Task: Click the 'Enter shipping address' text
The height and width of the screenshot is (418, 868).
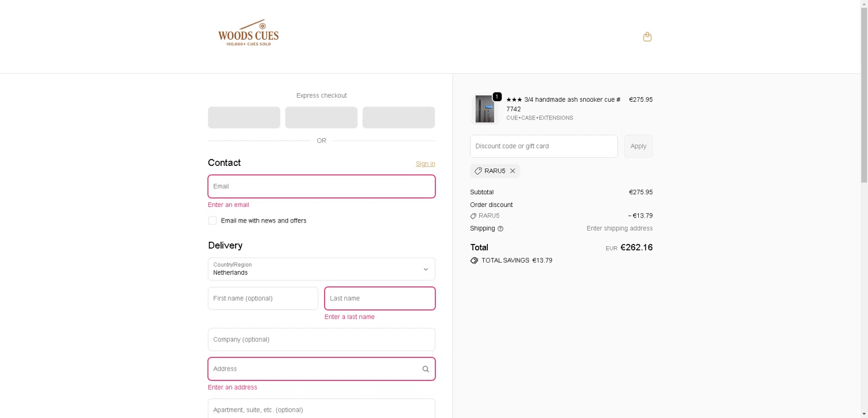Action: click(620, 228)
